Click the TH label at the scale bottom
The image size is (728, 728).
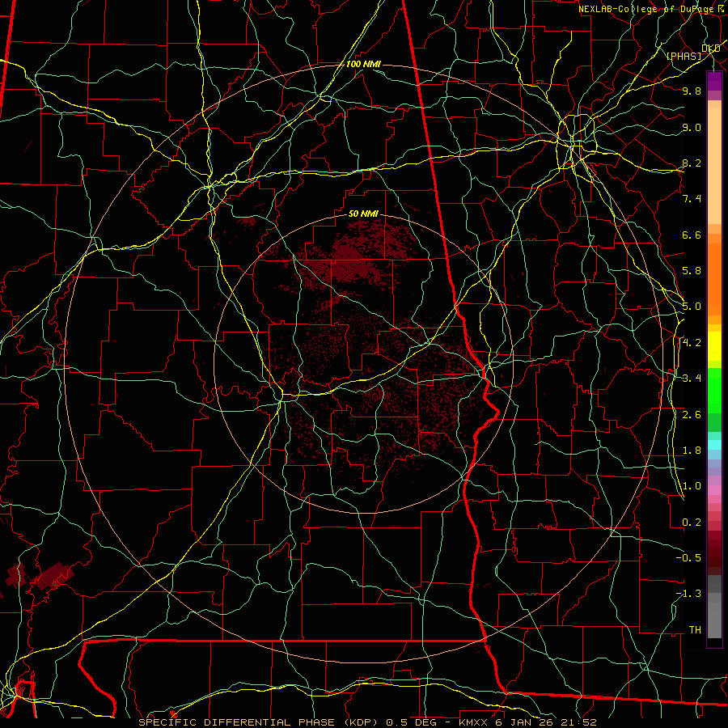[695, 630]
